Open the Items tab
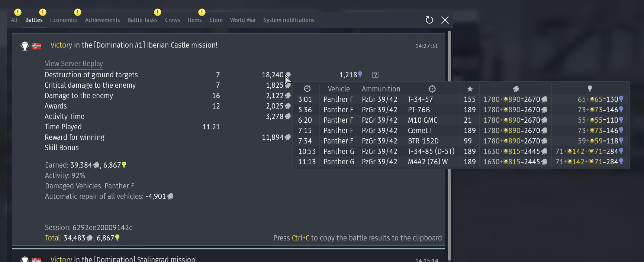 (195, 20)
